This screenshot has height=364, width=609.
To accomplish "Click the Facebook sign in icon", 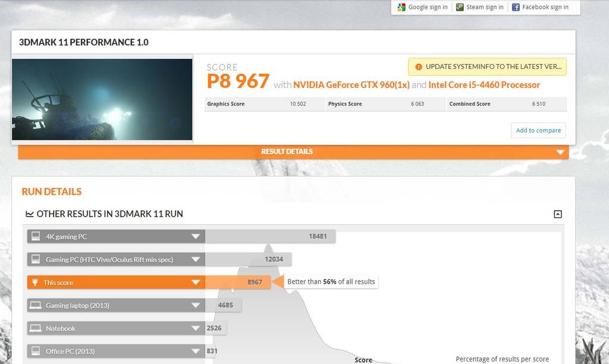I will 516,7.
